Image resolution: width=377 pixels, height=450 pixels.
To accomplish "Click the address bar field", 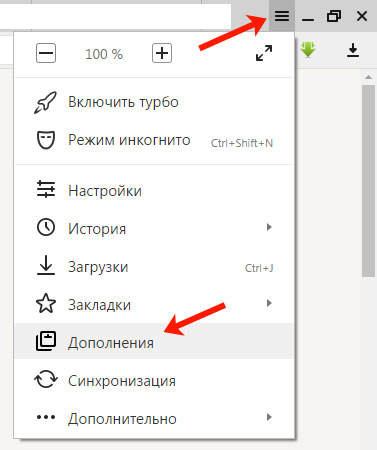I will tap(115, 17).
